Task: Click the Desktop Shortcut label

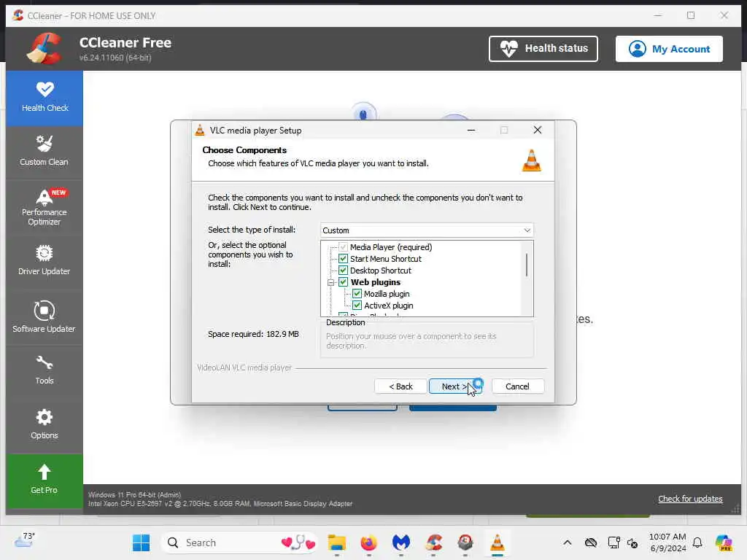Action: [380, 271]
